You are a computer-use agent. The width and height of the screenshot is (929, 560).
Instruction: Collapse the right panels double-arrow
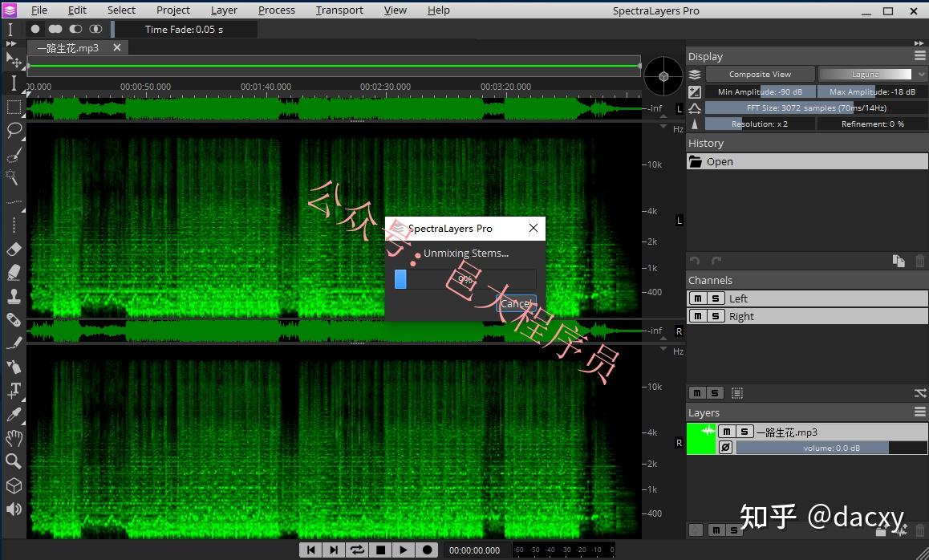pos(919,43)
